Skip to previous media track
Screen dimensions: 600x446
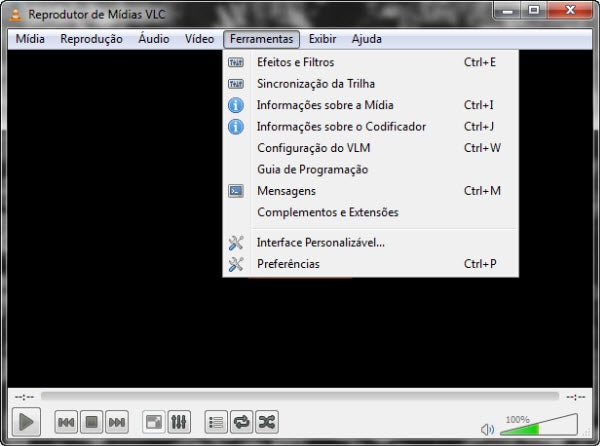[66, 423]
